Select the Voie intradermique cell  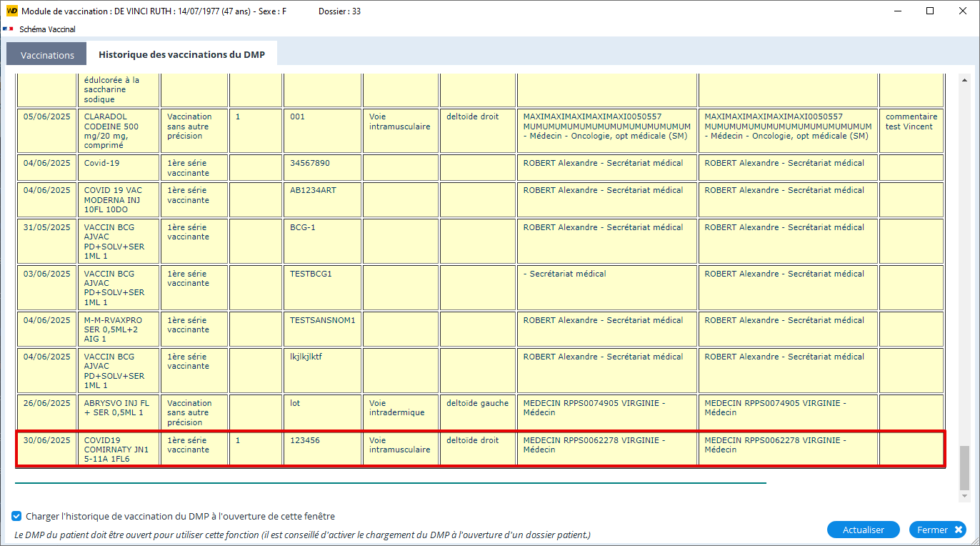(400, 412)
